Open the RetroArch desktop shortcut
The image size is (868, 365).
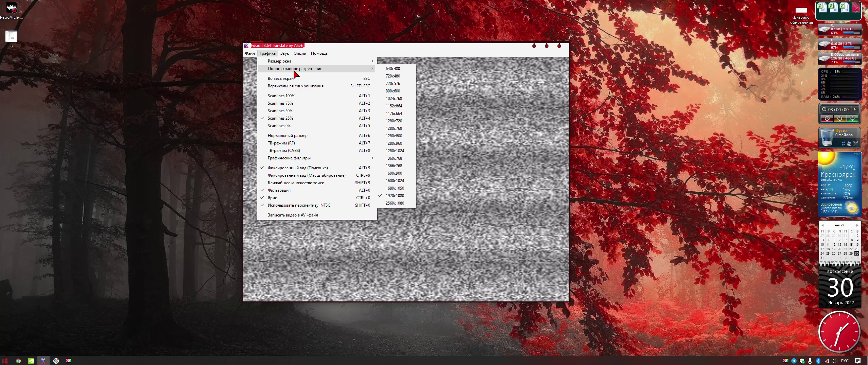(x=11, y=11)
